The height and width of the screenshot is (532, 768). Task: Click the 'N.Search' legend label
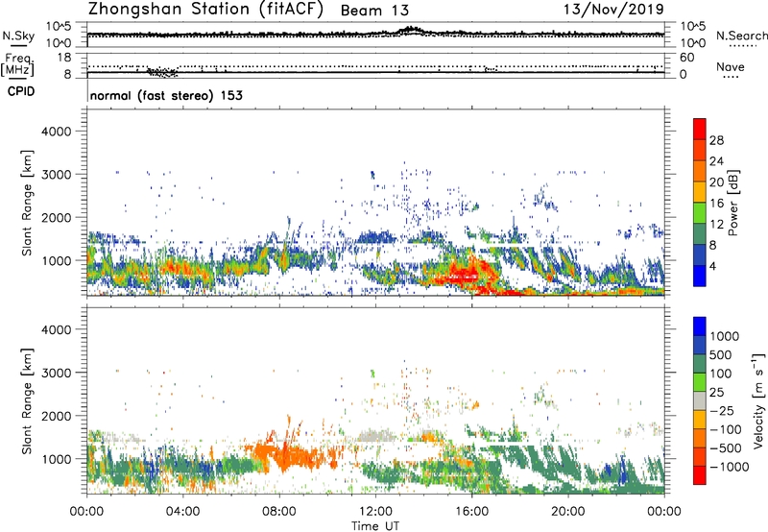tap(742, 36)
